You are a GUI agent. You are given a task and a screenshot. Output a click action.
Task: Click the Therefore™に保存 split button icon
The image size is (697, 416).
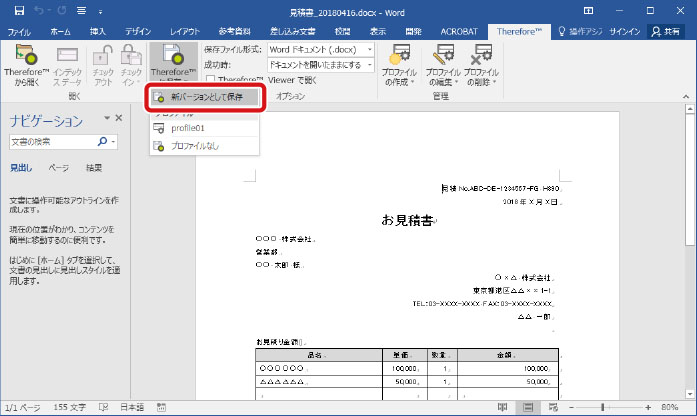[x=172, y=56]
